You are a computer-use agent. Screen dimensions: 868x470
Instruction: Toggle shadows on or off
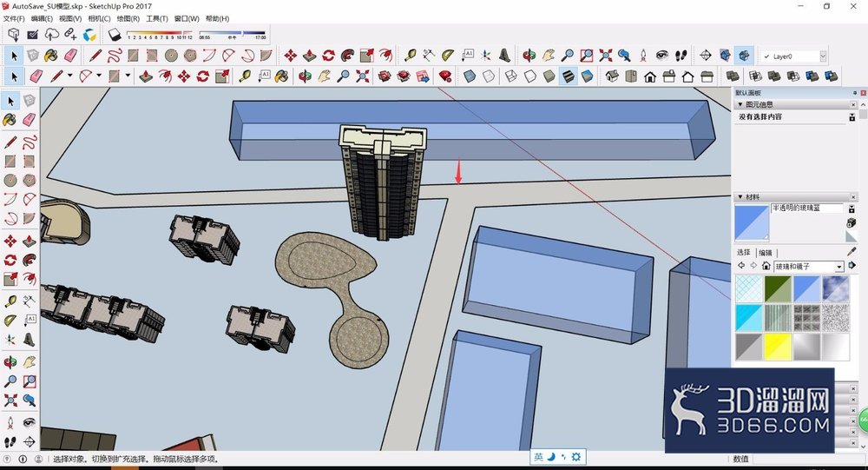click(114, 35)
